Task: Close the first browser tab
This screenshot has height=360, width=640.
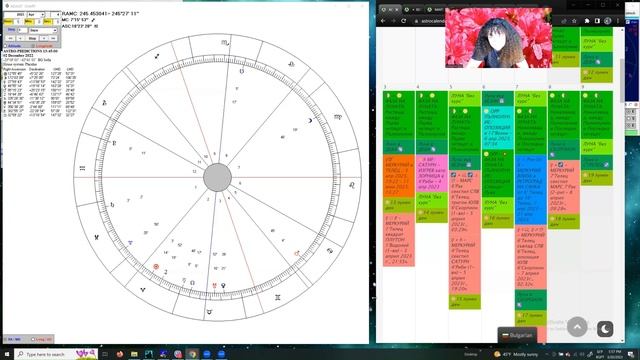Action: [x=397, y=9]
